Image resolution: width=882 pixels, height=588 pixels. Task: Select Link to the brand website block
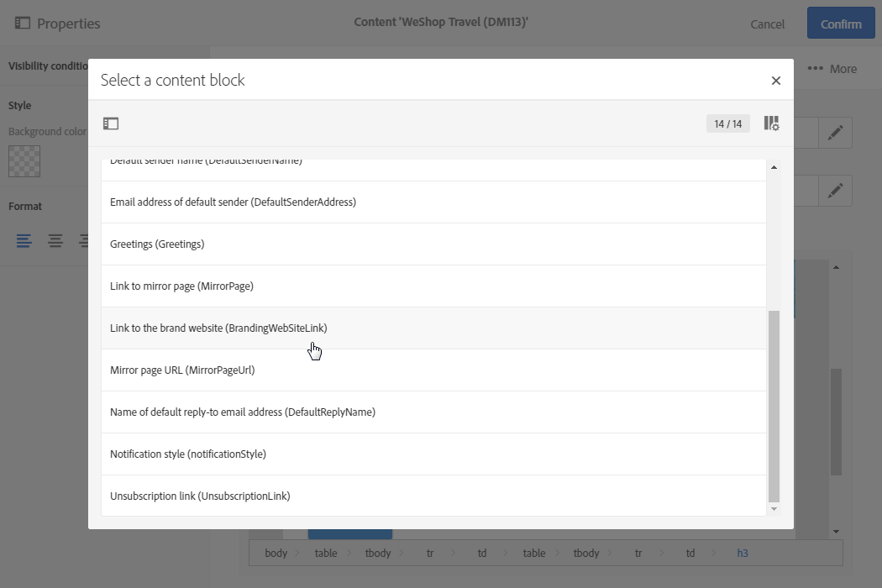point(218,328)
